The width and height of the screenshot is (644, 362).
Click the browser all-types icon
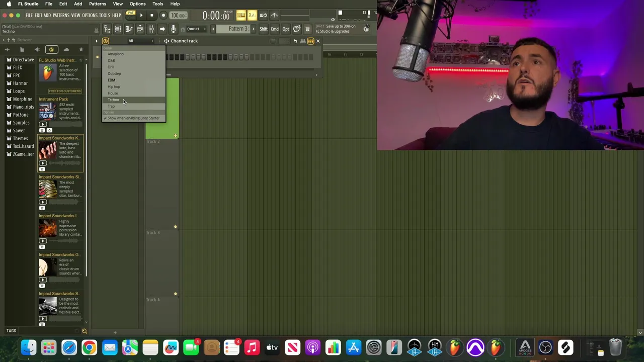(7, 49)
